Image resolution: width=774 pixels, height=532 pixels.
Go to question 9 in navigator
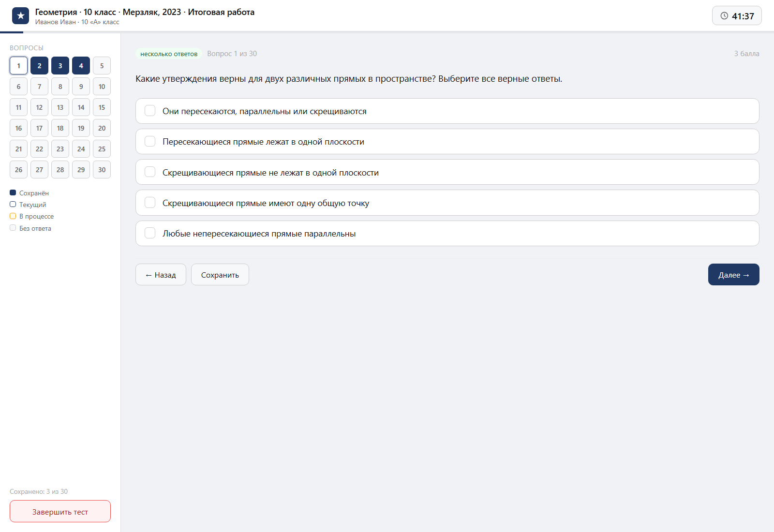pyautogui.click(x=81, y=87)
